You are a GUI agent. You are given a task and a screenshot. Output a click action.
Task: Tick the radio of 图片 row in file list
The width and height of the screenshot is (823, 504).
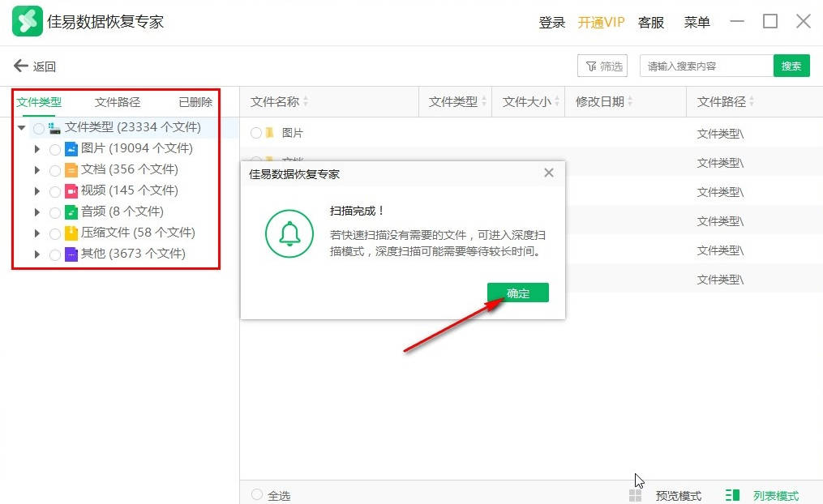[x=256, y=133]
